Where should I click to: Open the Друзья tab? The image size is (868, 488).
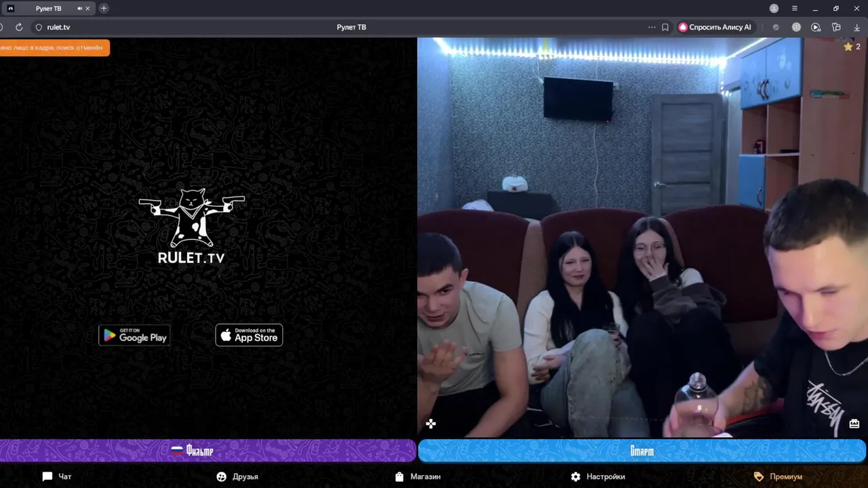(237, 476)
